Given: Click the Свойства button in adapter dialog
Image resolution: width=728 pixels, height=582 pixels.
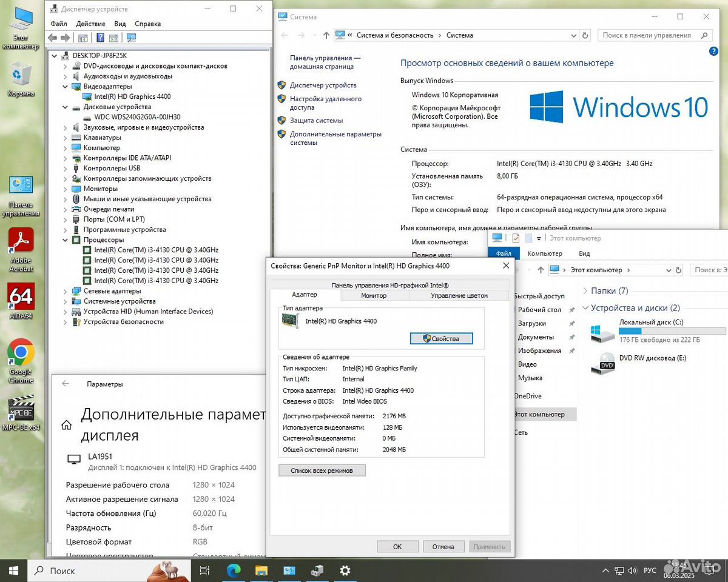Looking at the screenshot, I should point(441,339).
